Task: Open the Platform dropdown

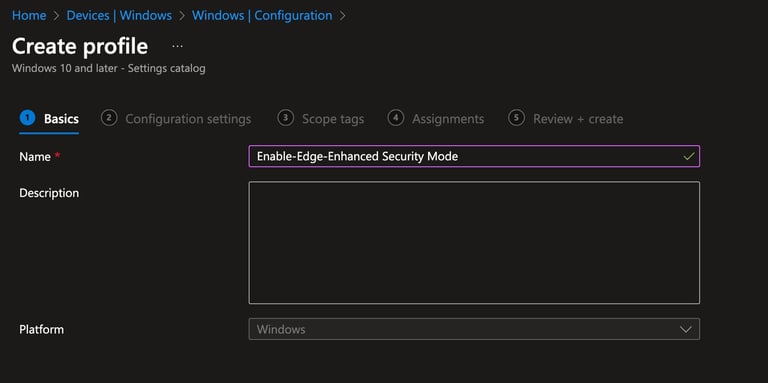Action: [474, 329]
